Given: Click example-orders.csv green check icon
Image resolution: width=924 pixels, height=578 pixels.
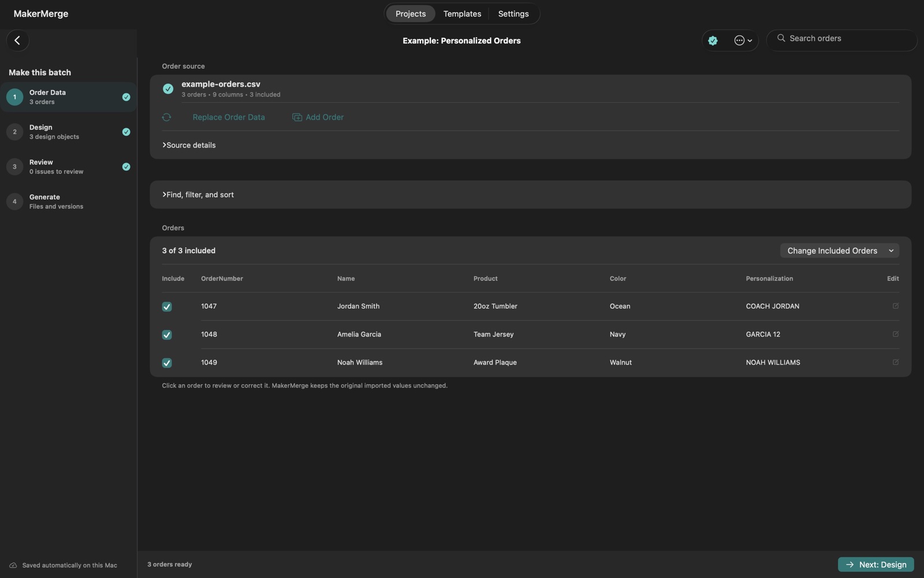Looking at the screenshot, I should coord(168,89).
